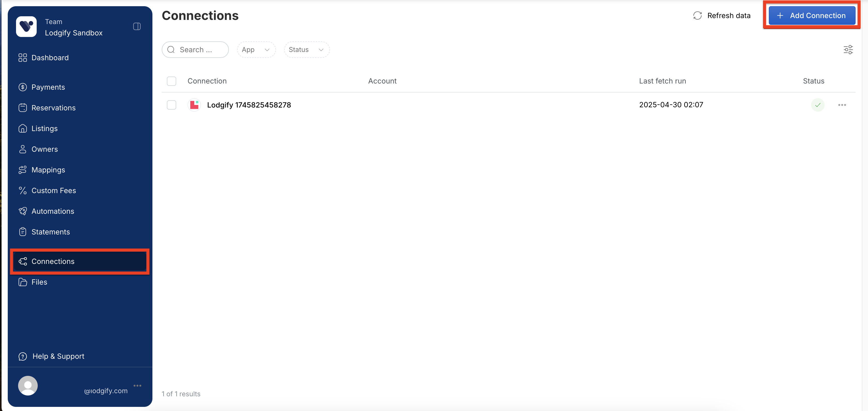
Task: Expand the App filter dropdown
Action: point(256,50)
